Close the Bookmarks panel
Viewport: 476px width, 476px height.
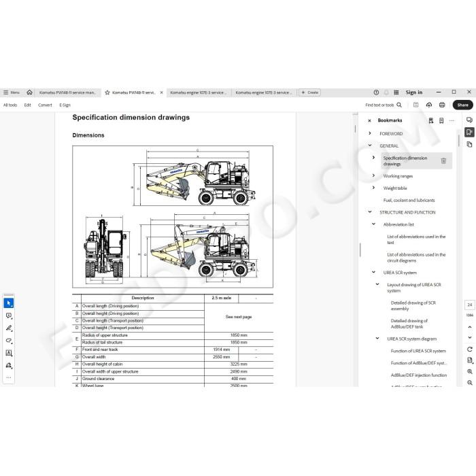[x=369, y=120]
